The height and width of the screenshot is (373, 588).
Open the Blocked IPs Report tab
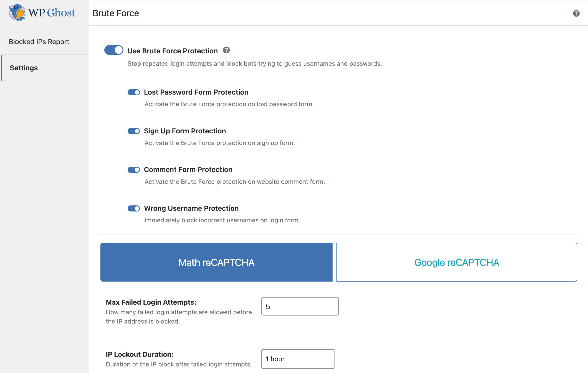pos(39,42)
